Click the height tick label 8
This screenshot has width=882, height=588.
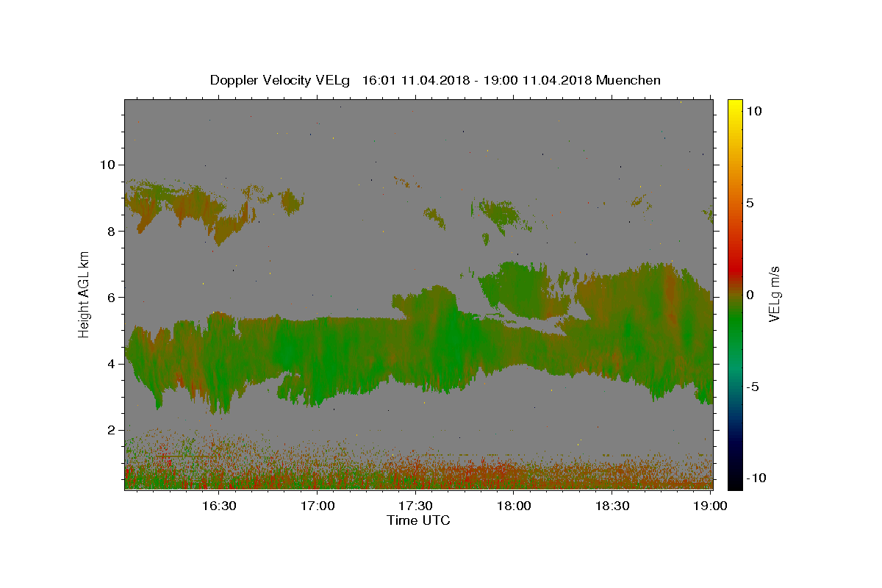(x=112, y=231)
